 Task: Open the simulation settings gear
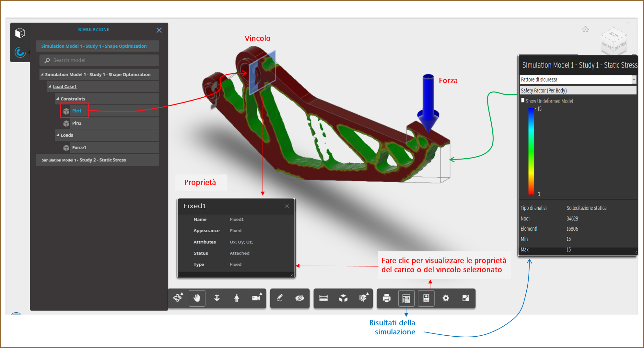point(446,298)
